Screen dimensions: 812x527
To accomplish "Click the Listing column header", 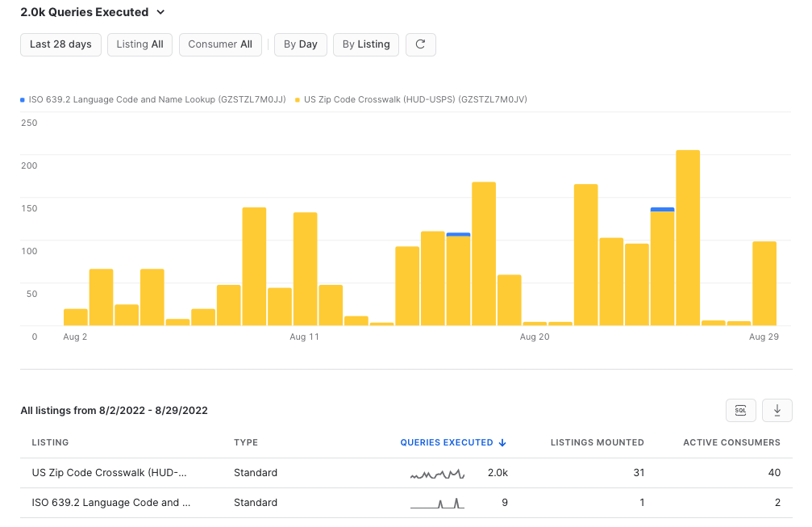I will coord(50,442).
